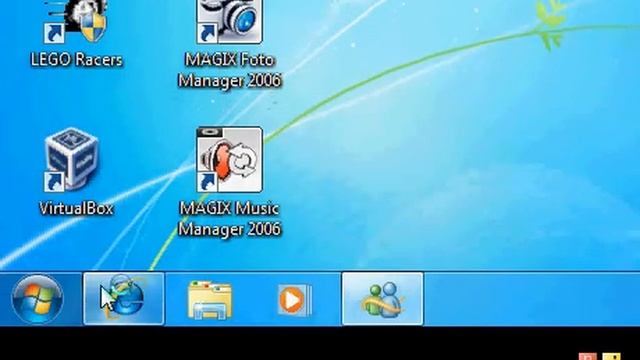Select the 'MAGIX Music Manager 2006' label

click(229, 219)
